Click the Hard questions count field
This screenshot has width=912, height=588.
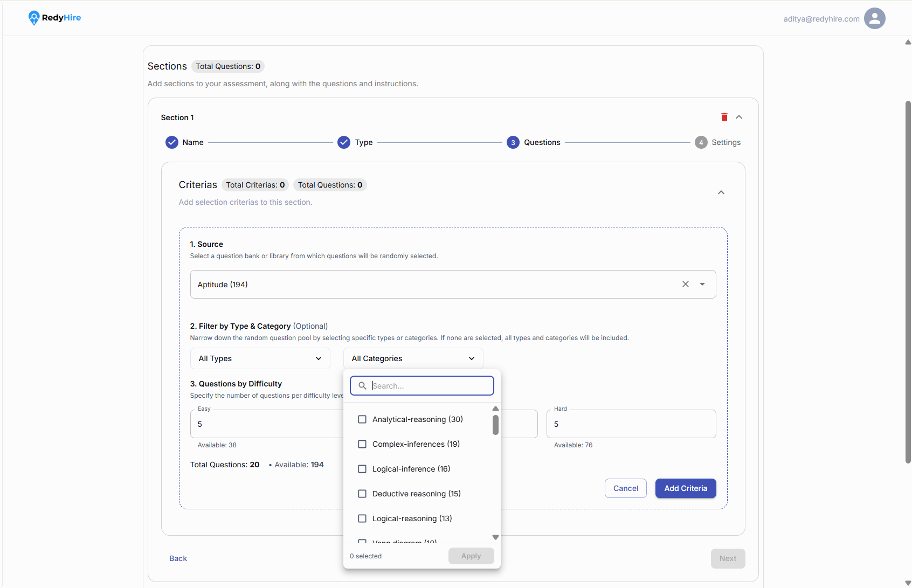[x=631, y=424]
